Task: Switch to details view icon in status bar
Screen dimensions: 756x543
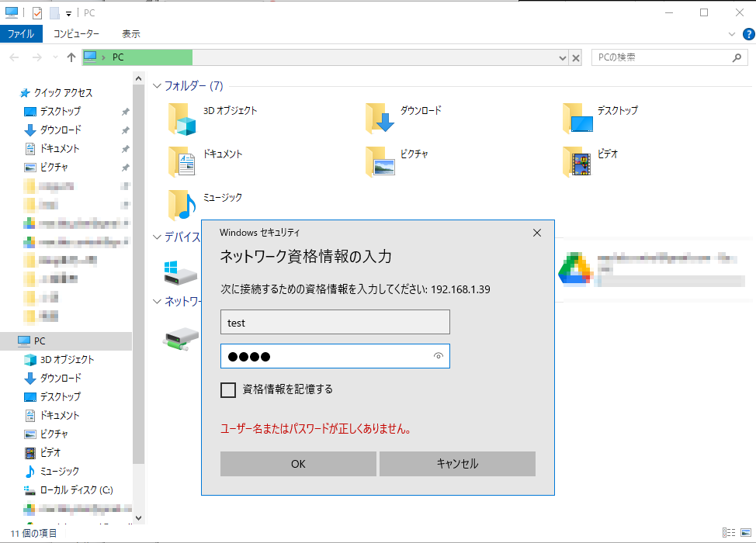Action: pyautogui.click(x=729, y=532)
